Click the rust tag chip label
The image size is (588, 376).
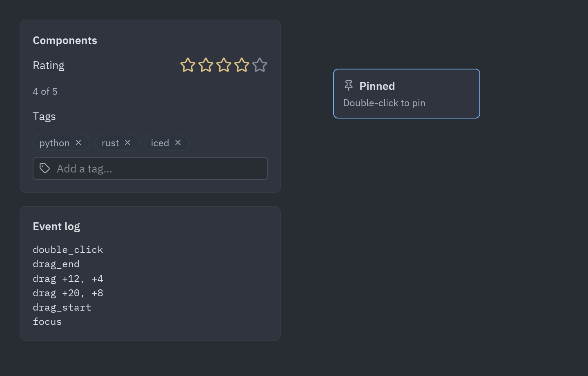point(110,143)
